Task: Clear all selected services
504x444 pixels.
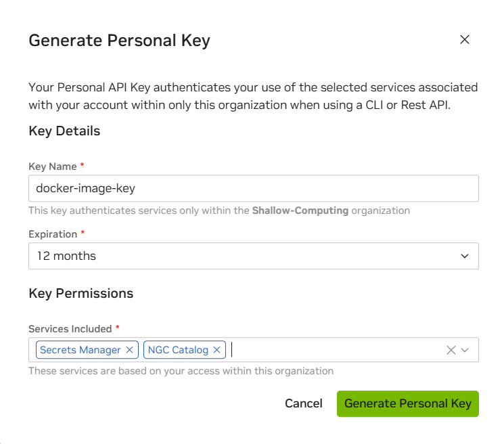Action: (451, 350)
